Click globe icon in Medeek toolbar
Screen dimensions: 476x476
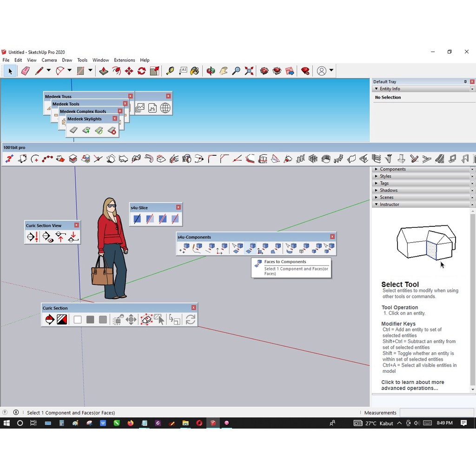[165, 108]
